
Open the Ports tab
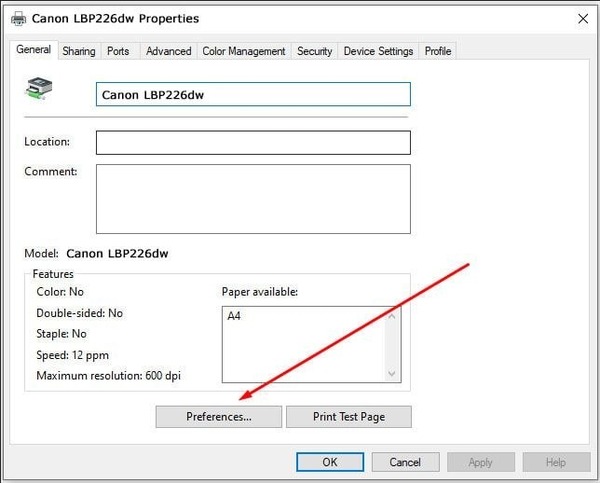click(118, 51)
